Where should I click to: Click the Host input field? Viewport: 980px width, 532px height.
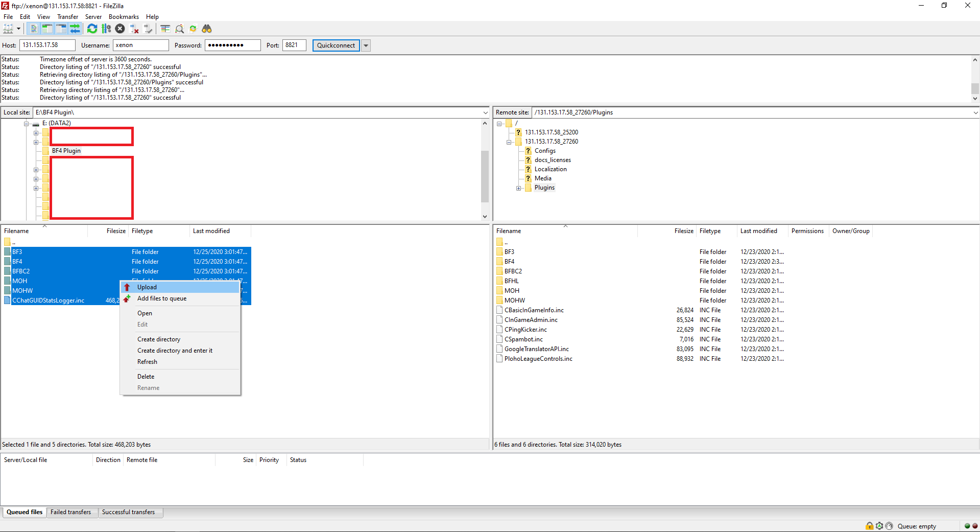(47, 45)
